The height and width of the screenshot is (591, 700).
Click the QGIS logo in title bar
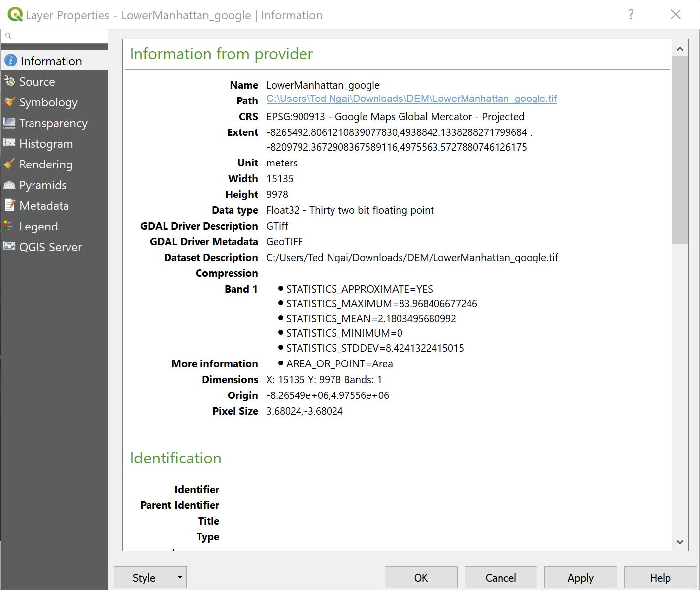tap(15, 14)
